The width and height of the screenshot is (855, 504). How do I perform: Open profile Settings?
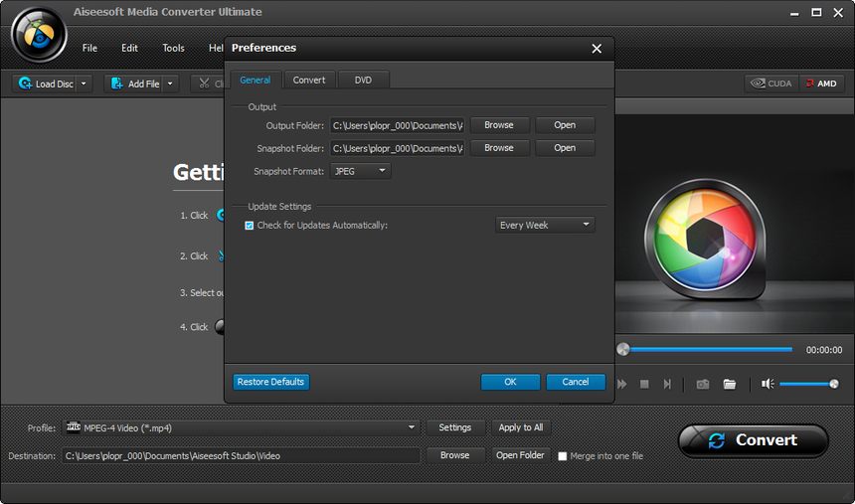[x=455, y=427]
